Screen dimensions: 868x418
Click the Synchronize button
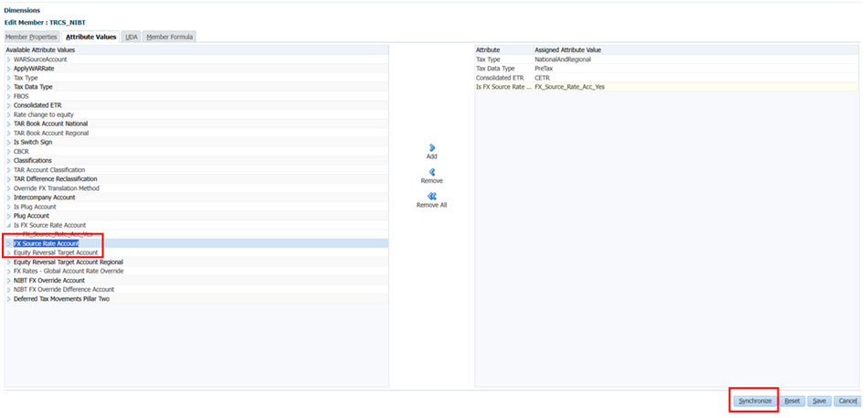[755, 401]
